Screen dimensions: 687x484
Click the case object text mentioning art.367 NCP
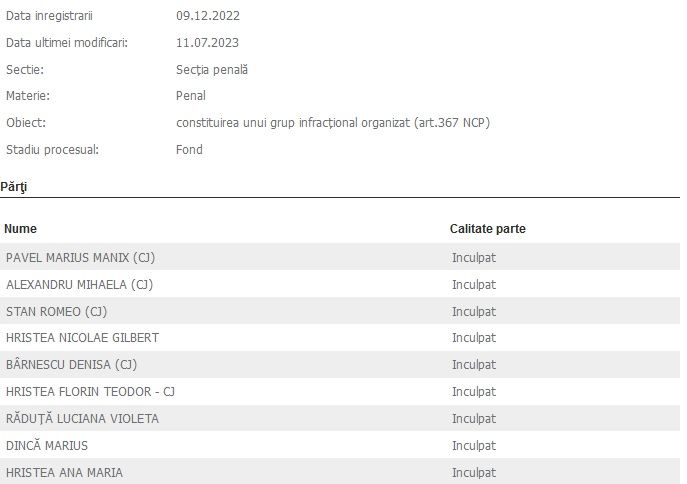[x=333, y=123]
